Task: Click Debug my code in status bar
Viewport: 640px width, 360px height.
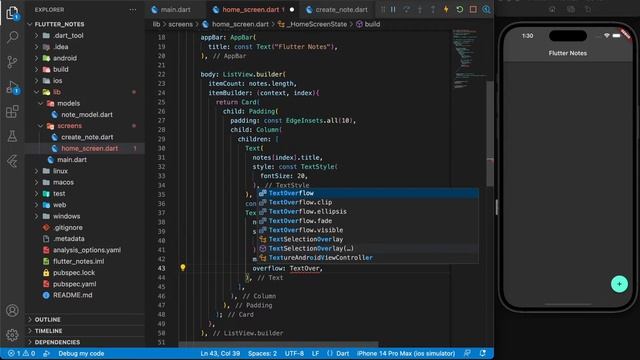Action: pos(81,353)
